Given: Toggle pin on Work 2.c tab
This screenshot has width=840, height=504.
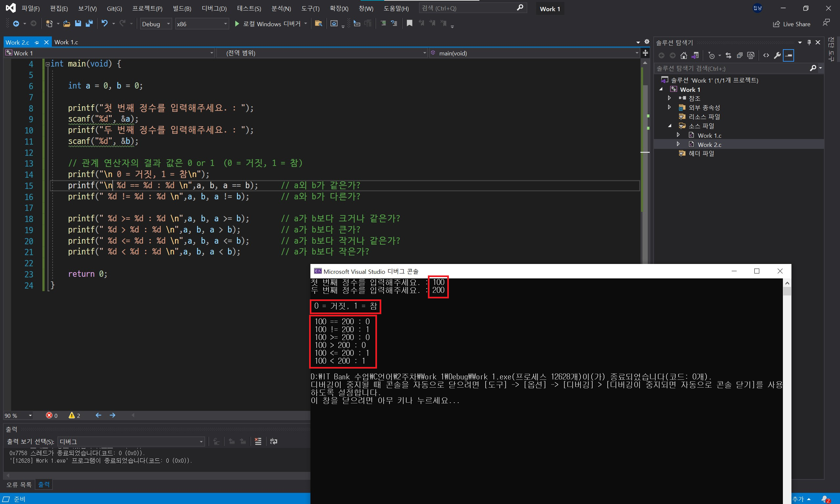Looking at the screenshot, I should (x=37, y=42).
